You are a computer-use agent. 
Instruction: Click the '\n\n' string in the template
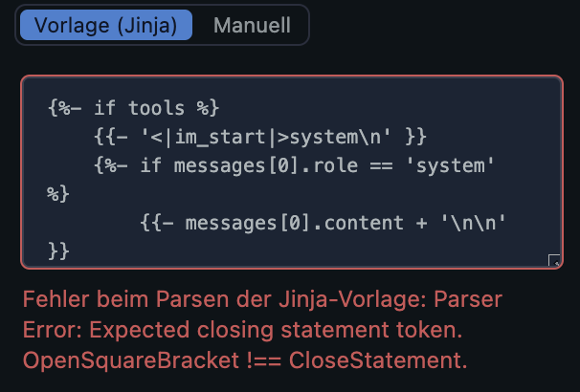(x=471, y=223)
